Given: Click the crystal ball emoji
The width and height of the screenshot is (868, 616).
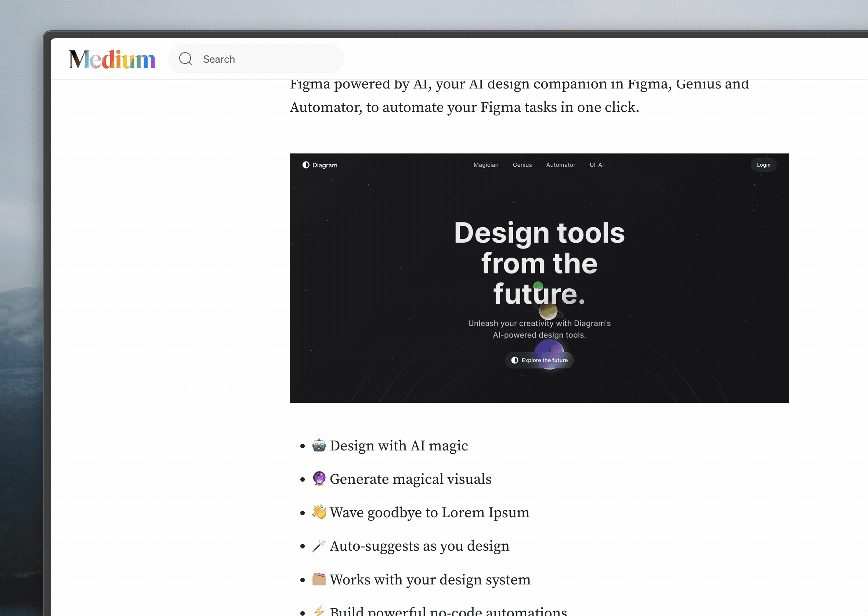Looking at the screenshot, I should tap(319, 479).
